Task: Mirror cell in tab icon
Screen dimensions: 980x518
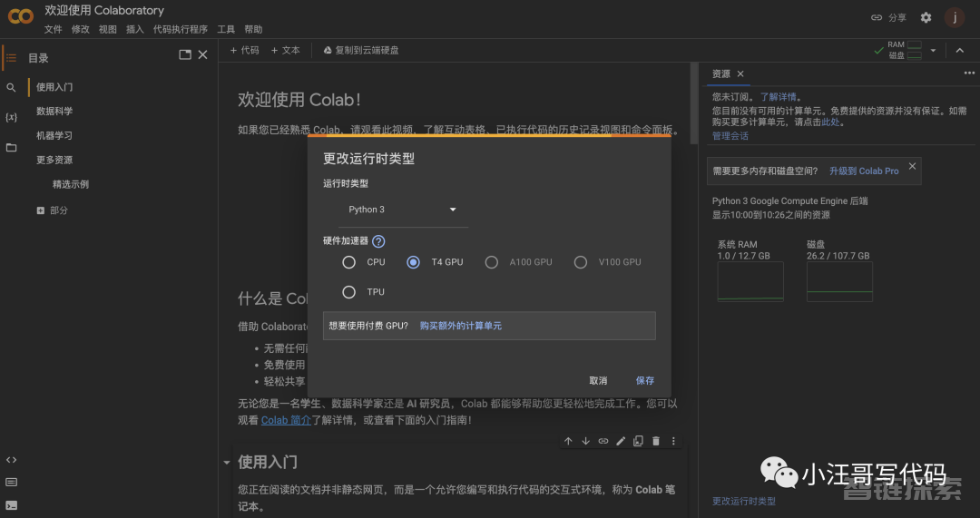Action: [638, 441]
